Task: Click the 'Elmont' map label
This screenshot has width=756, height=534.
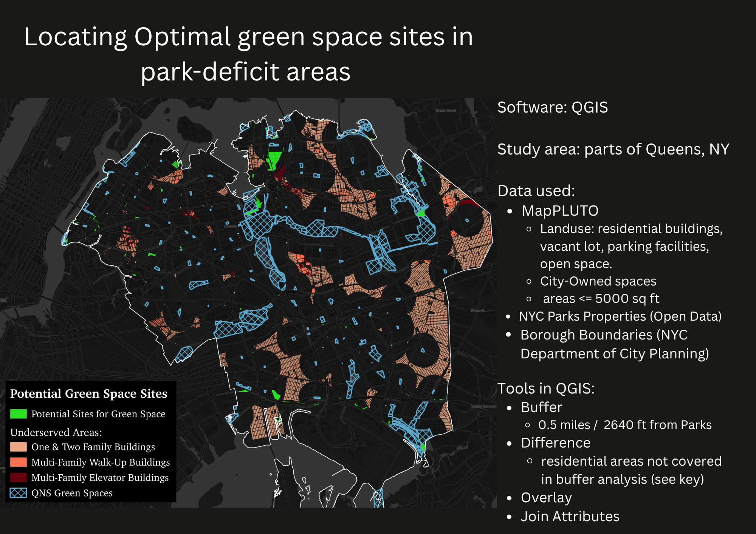Action: point(478,310)
